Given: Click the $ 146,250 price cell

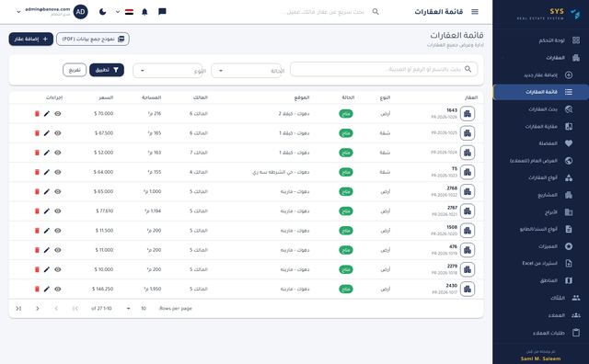Looking at the screenshot, I should [x=102, y=289].
